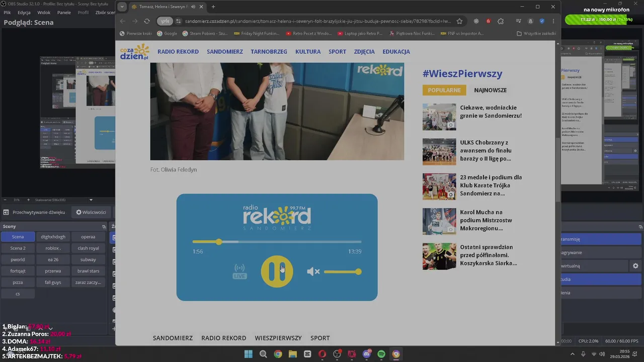Open Spotify from the taskbar
This screenshot has height=362, width=644.
(381, 354)
